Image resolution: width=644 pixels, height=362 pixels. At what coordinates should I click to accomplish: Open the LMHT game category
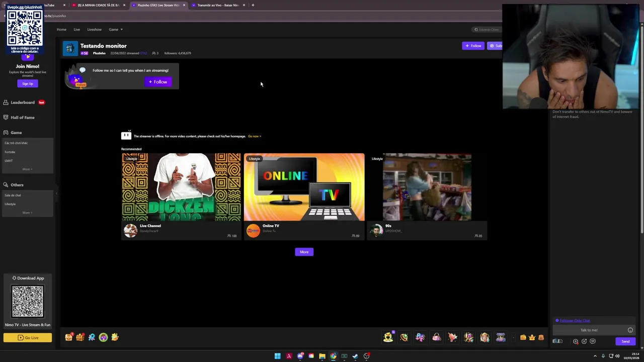[9, 161]
